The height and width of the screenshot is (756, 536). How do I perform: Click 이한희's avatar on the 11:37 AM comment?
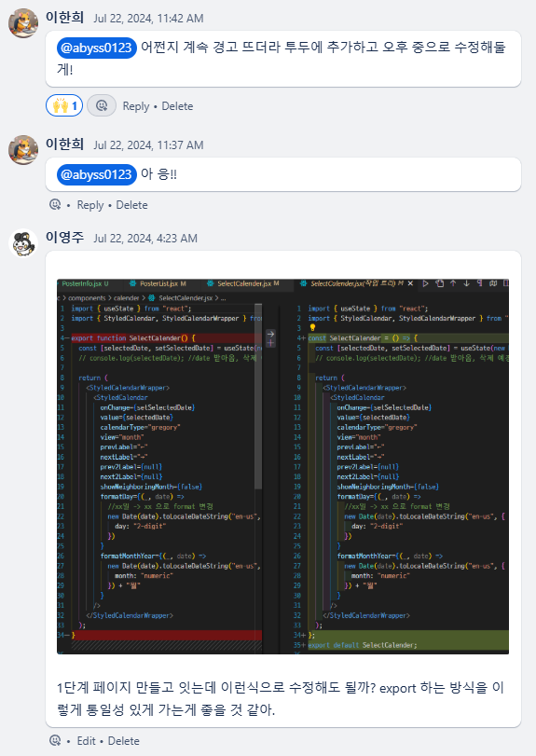pyautogui.click(x=23, y=149)
